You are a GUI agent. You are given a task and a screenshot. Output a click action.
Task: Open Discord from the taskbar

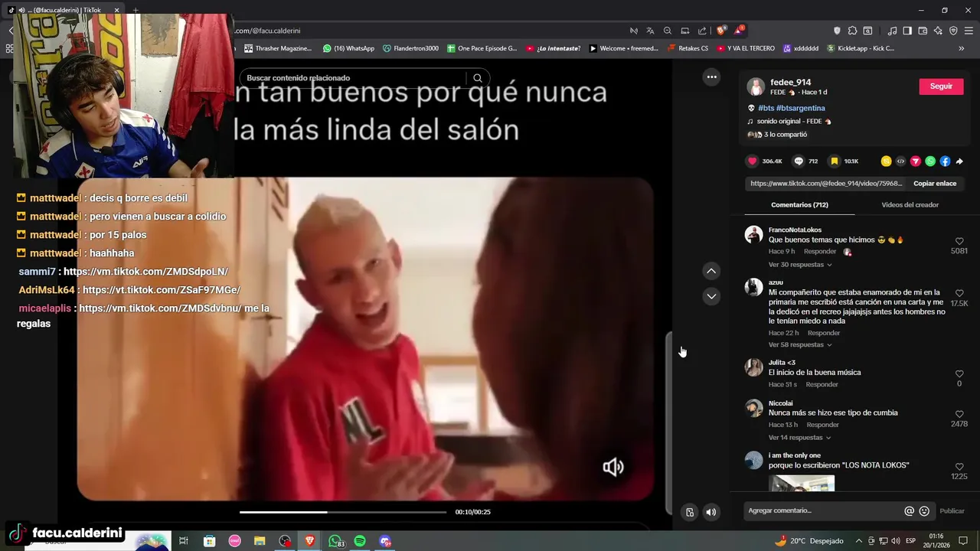[x=385, y=541]
